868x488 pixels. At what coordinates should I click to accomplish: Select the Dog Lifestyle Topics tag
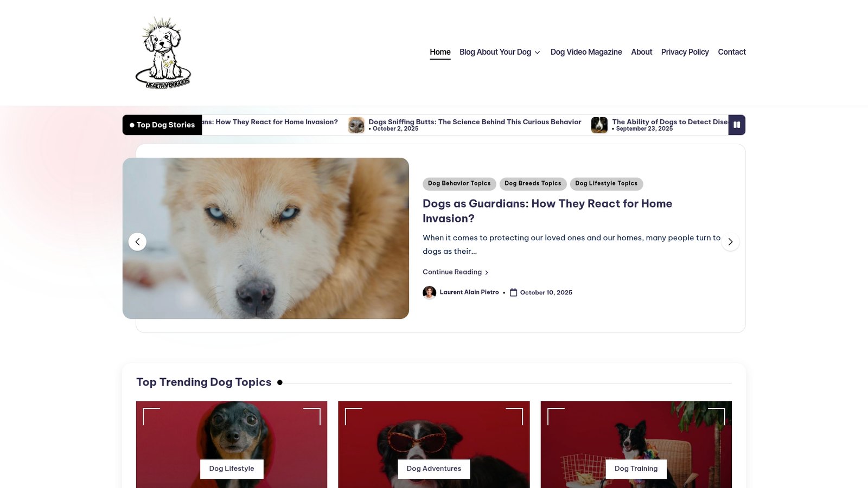coord(606,184)
